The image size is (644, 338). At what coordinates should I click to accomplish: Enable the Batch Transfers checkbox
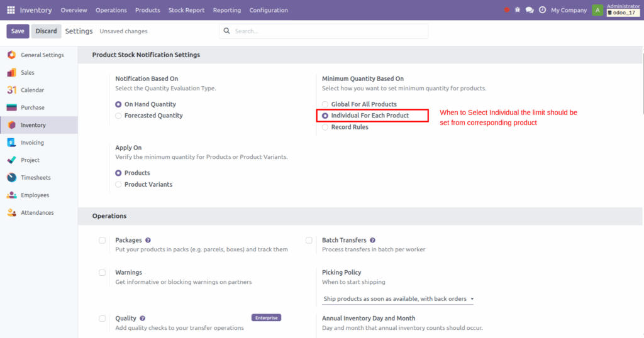tap(309, 241)
